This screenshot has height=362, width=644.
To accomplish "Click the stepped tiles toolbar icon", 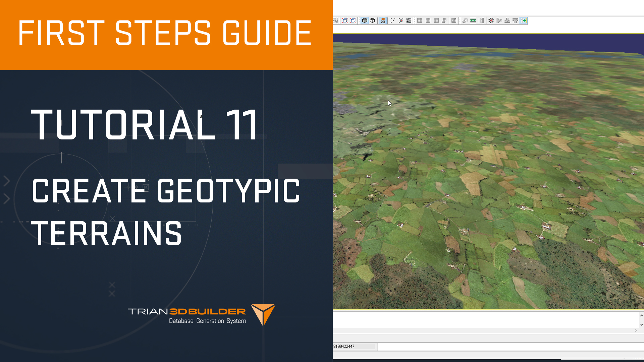I will [x=444, y=20].
